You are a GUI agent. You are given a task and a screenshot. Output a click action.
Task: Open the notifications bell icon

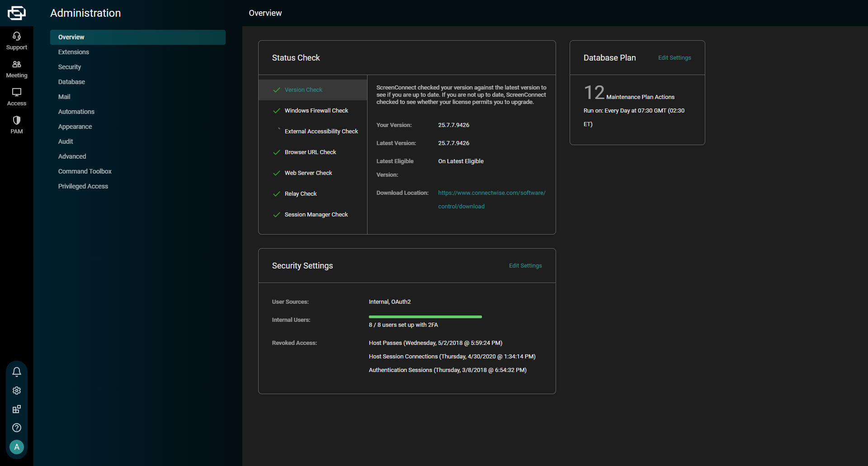(17, 372)
